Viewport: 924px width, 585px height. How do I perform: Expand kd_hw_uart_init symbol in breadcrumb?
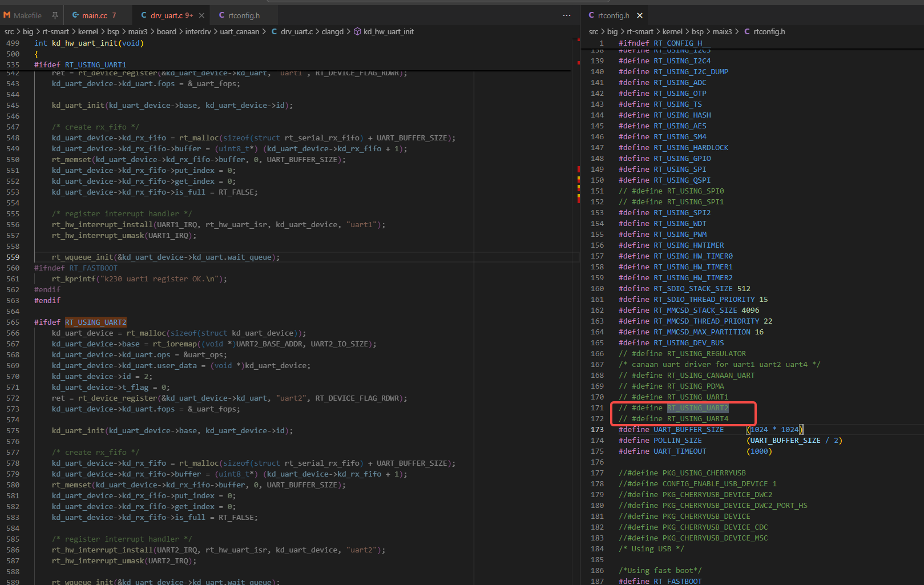[388, 31]
